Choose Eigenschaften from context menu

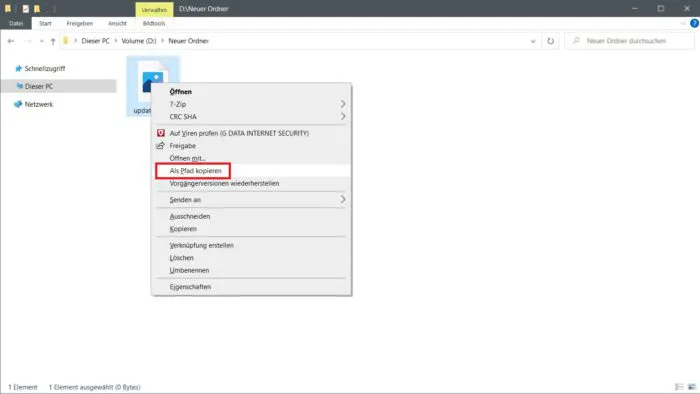point(251,287)
